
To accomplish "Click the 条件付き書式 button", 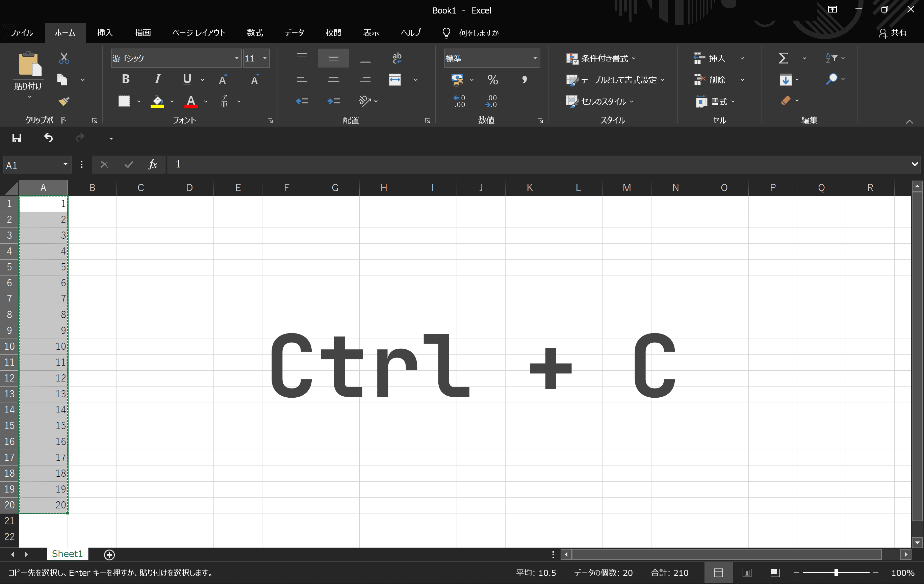I will tap(600, 58).
